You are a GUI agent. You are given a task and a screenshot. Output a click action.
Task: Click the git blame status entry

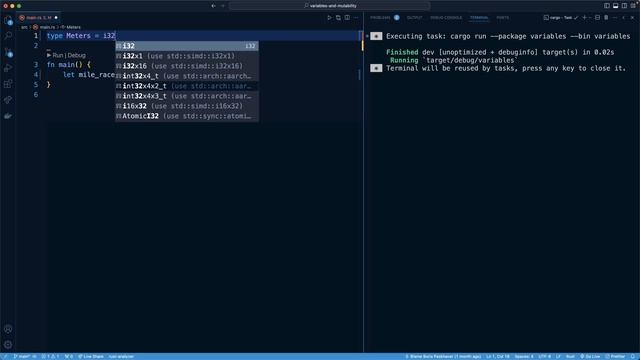pyautogui.click(x=443, y=356)
